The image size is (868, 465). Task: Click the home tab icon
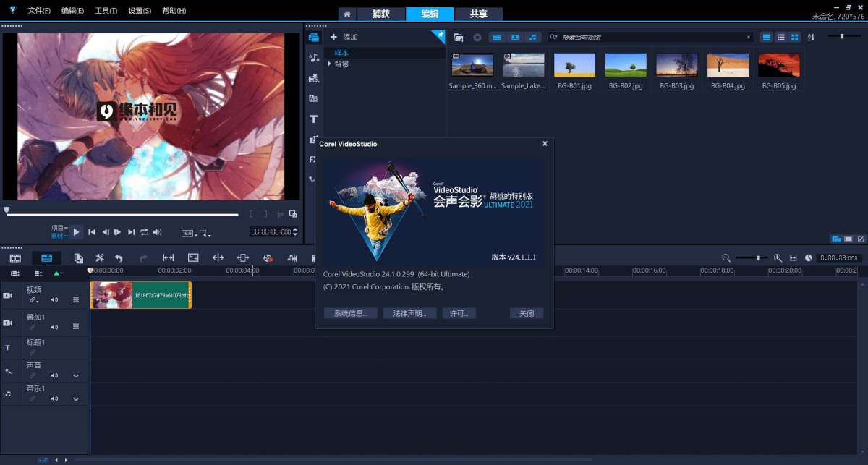347,14
